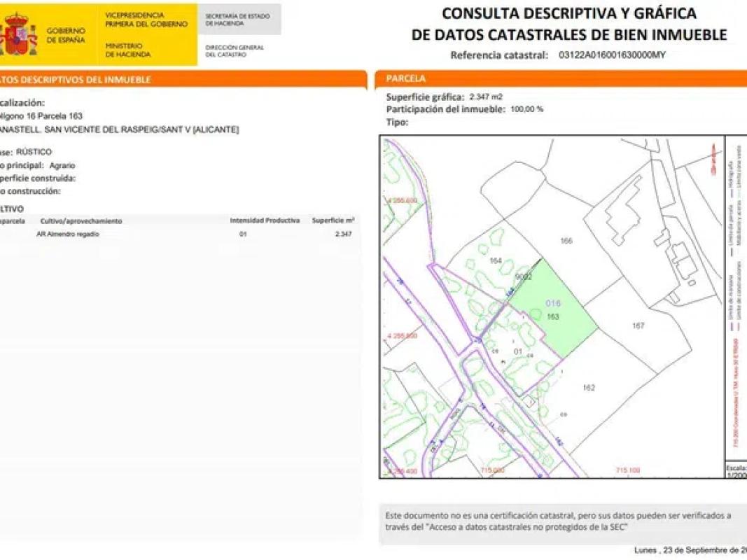This screenshot has width=747, height=560.
Task: Click the Ministerio de Hacienda logo text
Action: (123, 50)
